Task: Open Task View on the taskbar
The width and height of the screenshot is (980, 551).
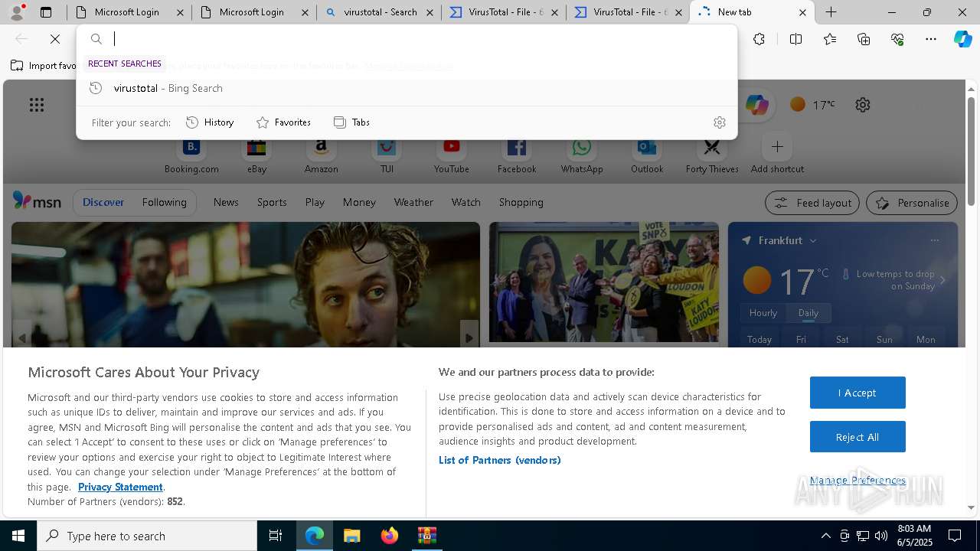Action: [276, 536]
